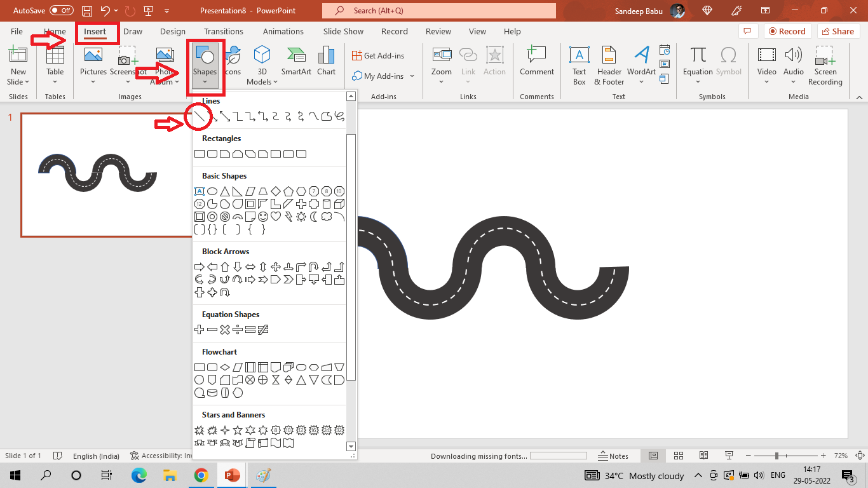This screenshot has height=488, width=868.
Task: Insert a Text Box
Action: click(x=579, y=65)
